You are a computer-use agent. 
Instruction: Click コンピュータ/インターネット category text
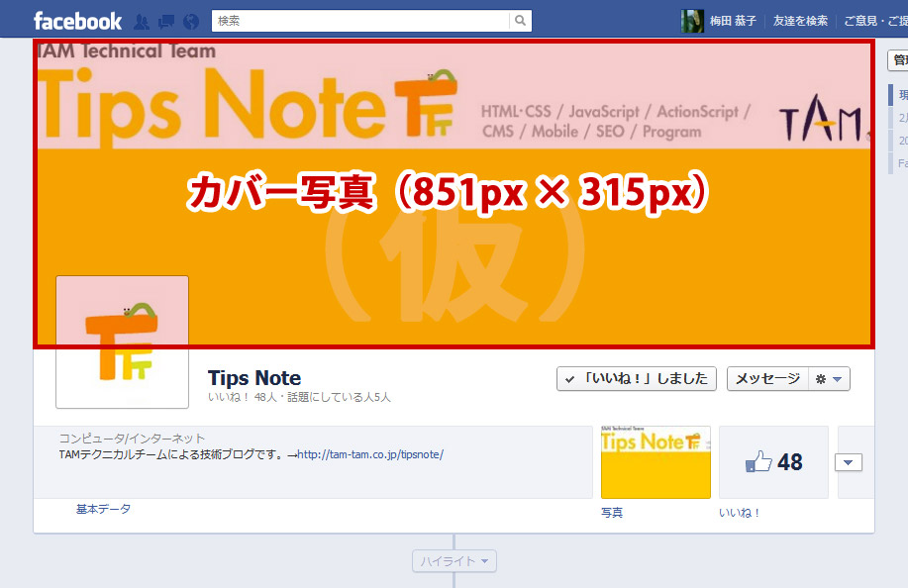[132, 439]
